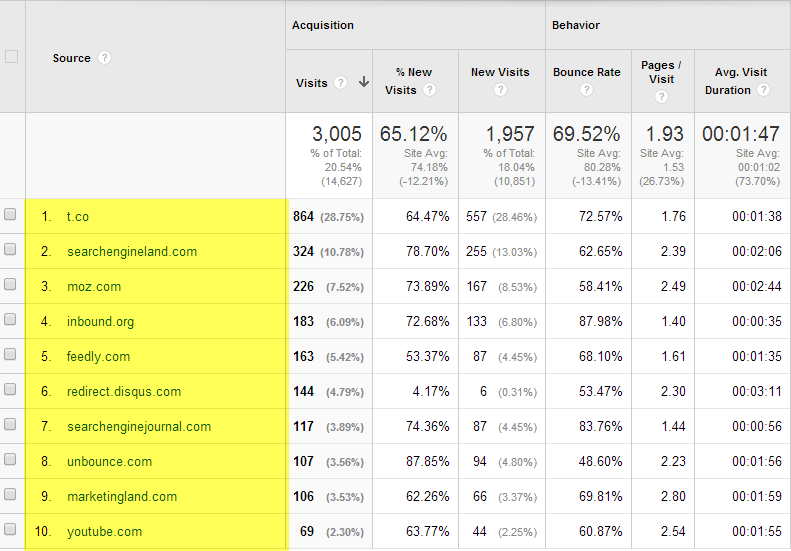Screen dimensions: 791x551
Task: Click the 2.80 pages per visit for marketingland.com
Action: pyautogui.click(x=673, y=497)
